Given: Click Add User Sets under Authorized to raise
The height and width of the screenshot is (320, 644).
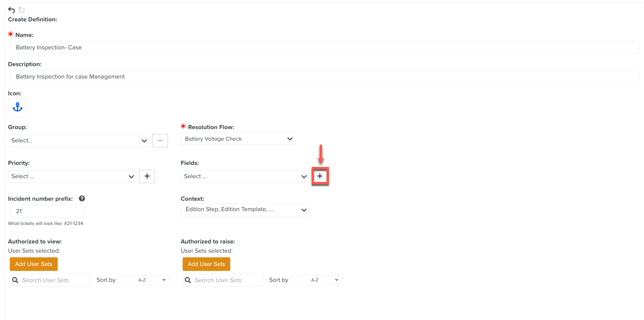Looking at the screenshot, I should 206,264.
